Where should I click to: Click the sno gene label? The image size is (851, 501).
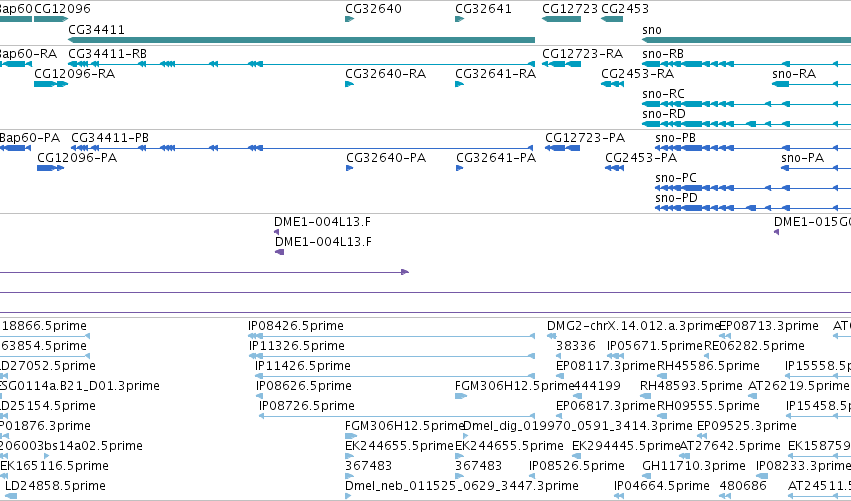click(652, 30)
